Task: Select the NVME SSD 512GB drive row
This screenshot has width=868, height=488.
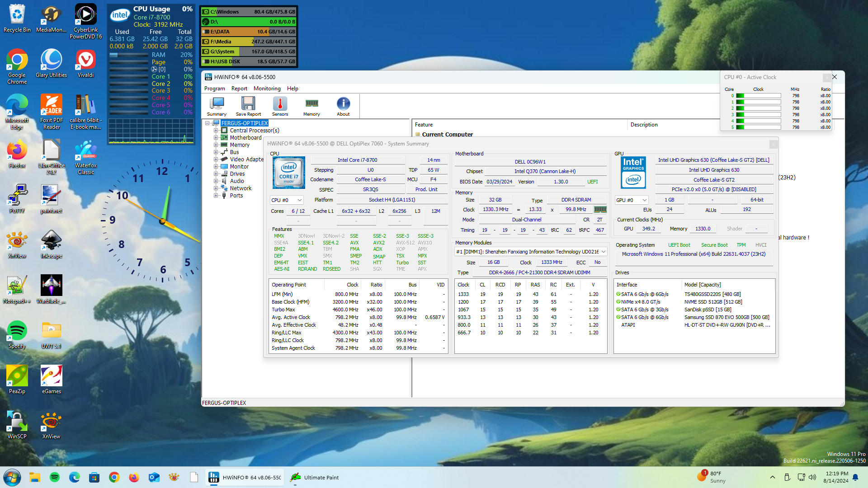Action: click(x=694, y=302)
